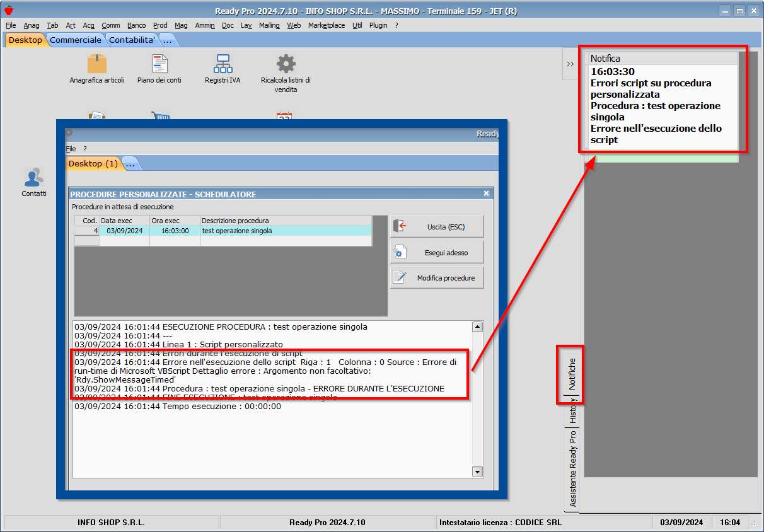Open Registri IVA icon
Screen dimensions: 764x532
click(x=223, y=64)
